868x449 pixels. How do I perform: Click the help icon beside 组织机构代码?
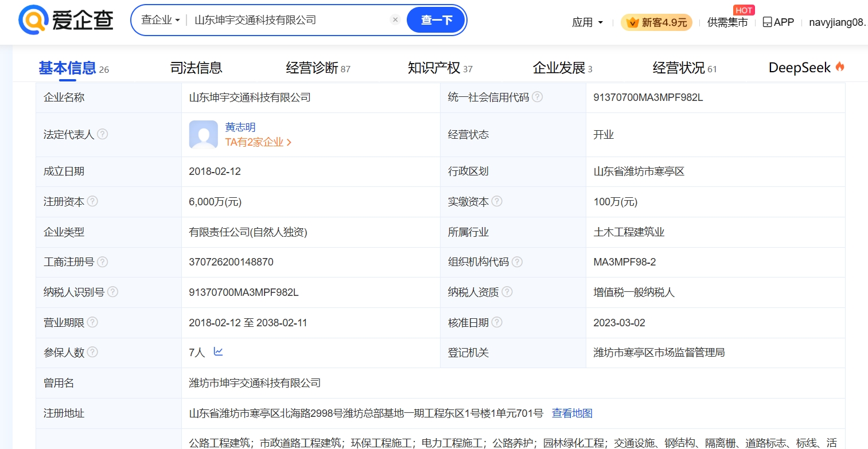[x=517, y=262]
